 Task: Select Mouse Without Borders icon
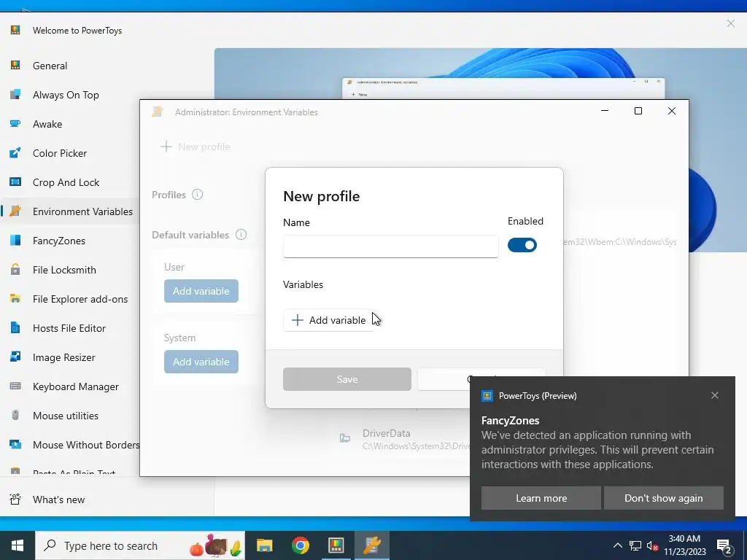[x=15, y=444]
